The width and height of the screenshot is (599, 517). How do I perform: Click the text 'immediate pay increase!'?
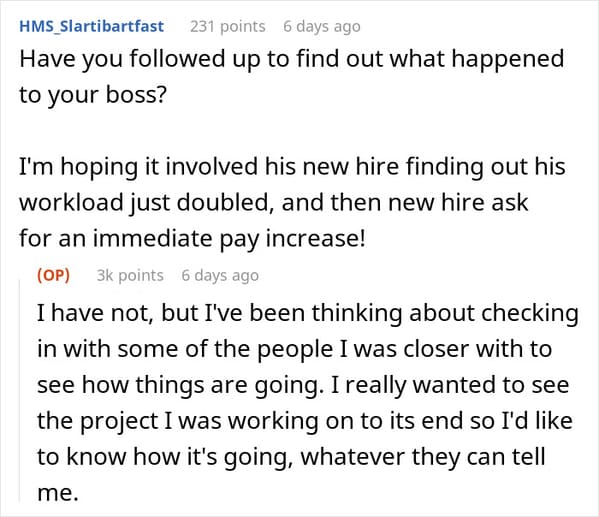(229, 239)
